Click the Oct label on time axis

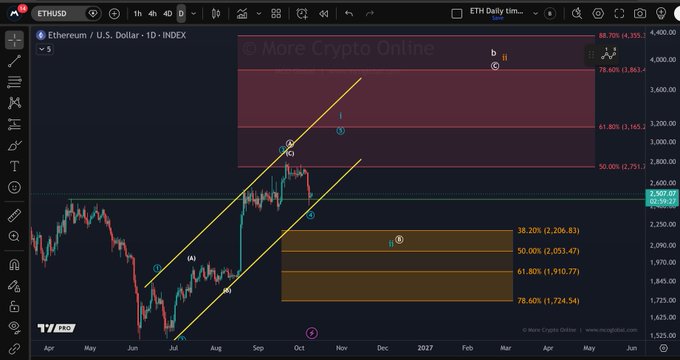(299, 348)
